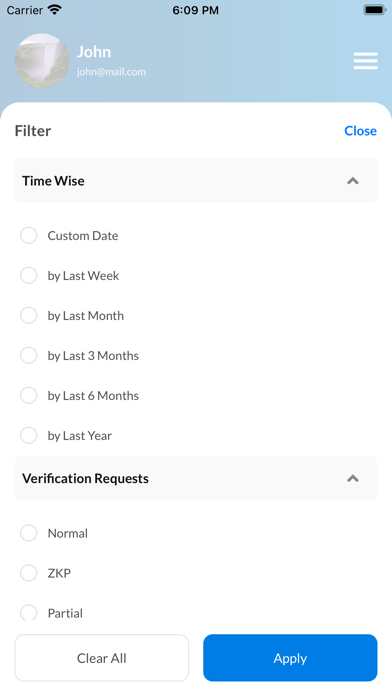Apply the selected filters
Viewport: 392px width, 696px height.
pyautogui.click(x=290, y=658)
